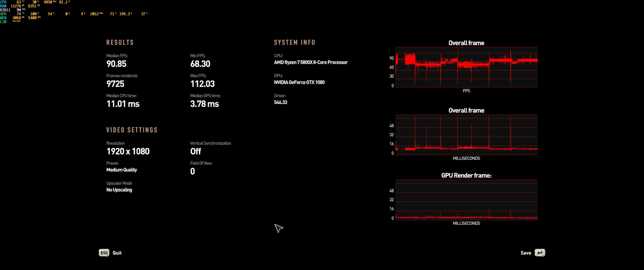Click the FPS label under first graph
The height and width of the screenshot is (270, 644).
pyautogui.click(x=466, y=91)
